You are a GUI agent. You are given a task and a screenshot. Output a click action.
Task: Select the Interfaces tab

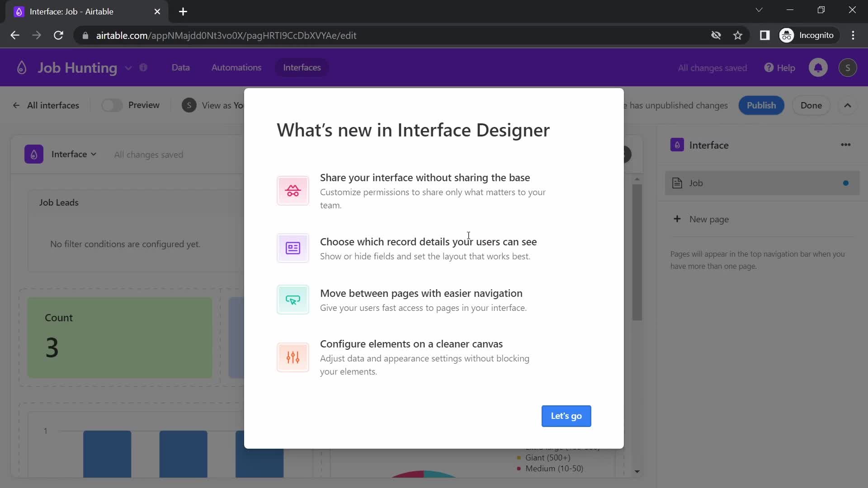(302, 67)
